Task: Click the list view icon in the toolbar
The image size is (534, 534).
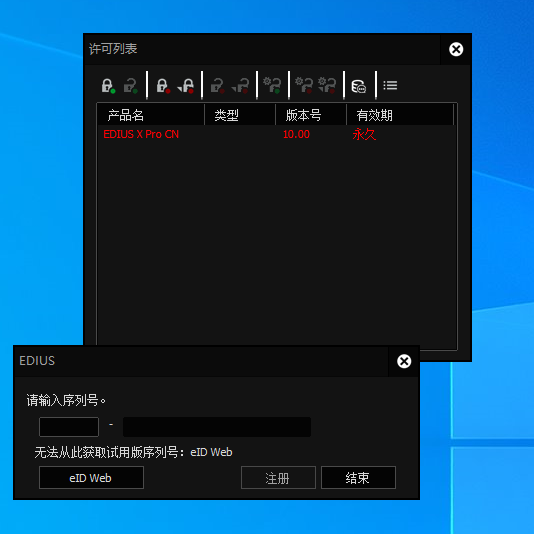Action: (x=390, y=85)
